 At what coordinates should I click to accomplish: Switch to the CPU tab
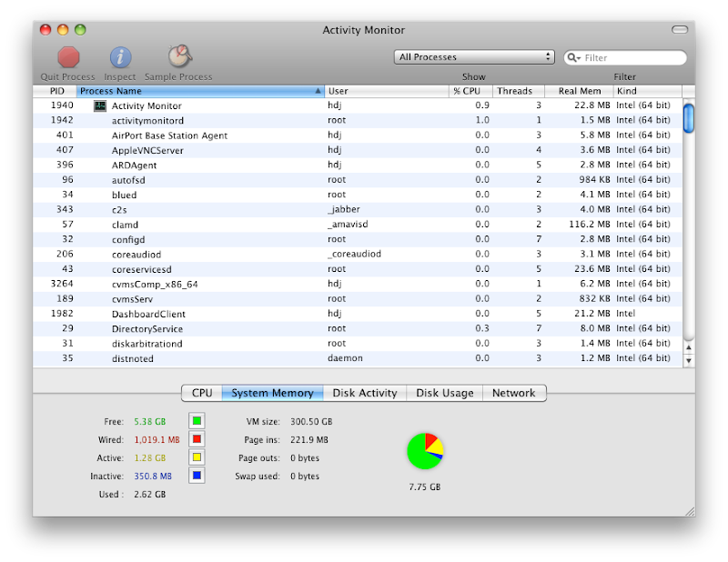[202, 393]
